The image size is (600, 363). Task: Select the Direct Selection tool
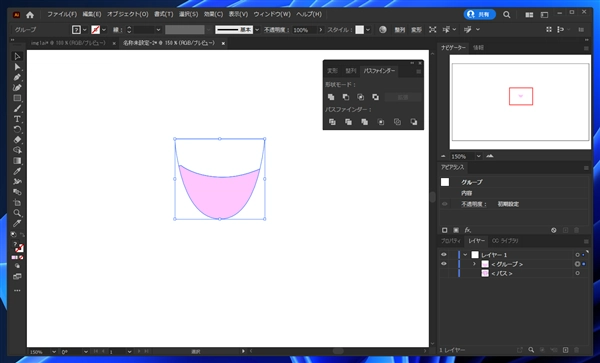(x=17, y=67)
